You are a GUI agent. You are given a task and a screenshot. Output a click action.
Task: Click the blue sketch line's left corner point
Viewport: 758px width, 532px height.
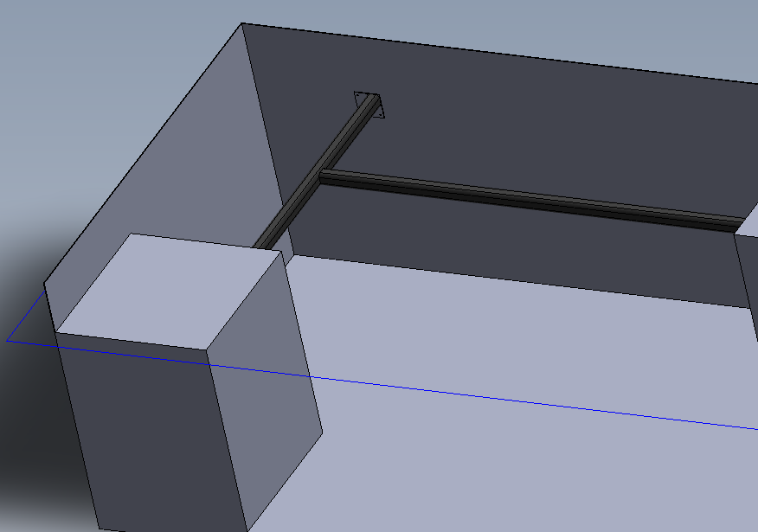[x=8, y=340]
